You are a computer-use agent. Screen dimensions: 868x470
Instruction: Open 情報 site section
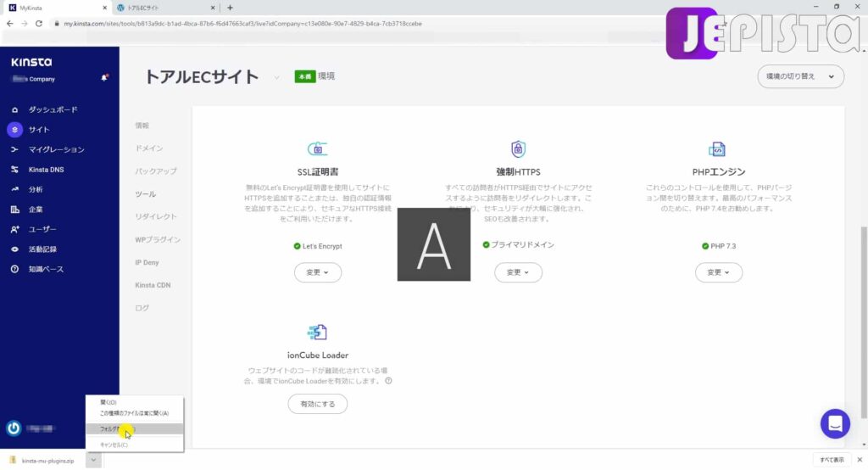pos(142,126)
